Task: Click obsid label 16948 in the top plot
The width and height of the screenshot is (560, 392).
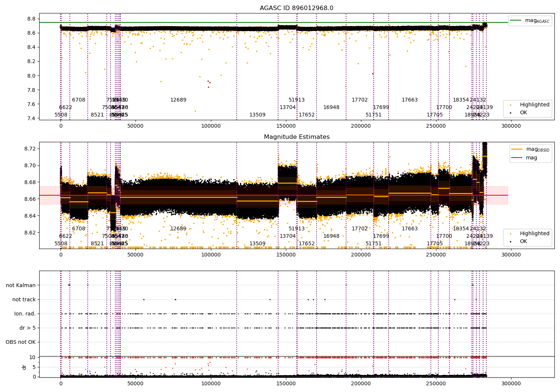Action: click(331, 107)
